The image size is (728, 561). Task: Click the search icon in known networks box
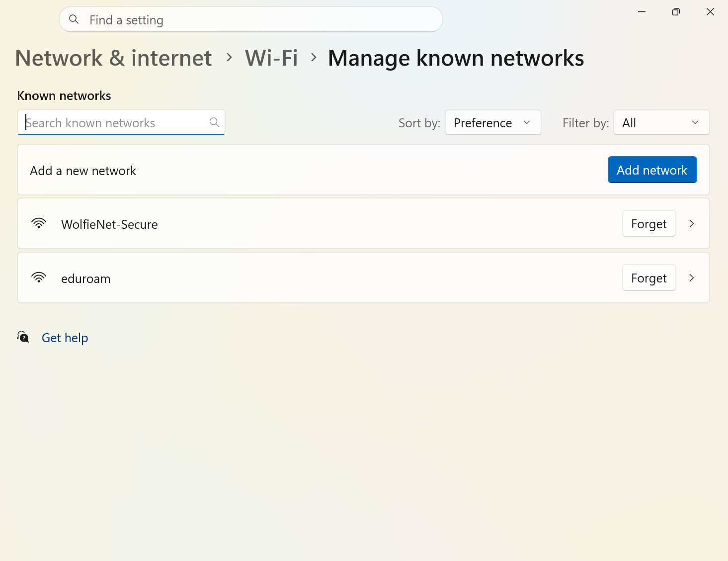click(x=214, y=122)
